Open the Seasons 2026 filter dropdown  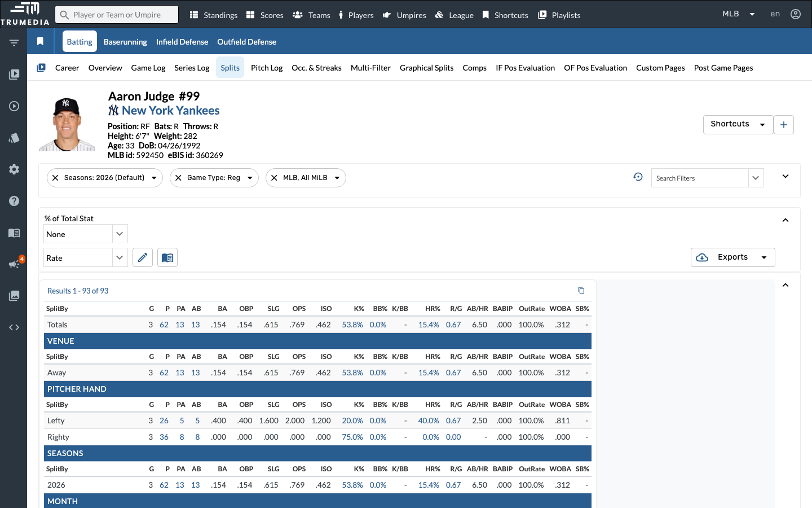tap(154, 178)
